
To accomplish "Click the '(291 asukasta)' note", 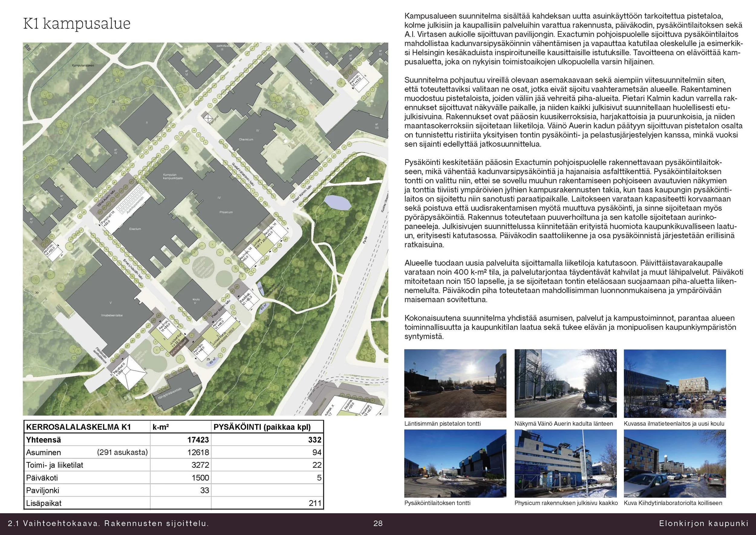I will (x=122, y=453).
